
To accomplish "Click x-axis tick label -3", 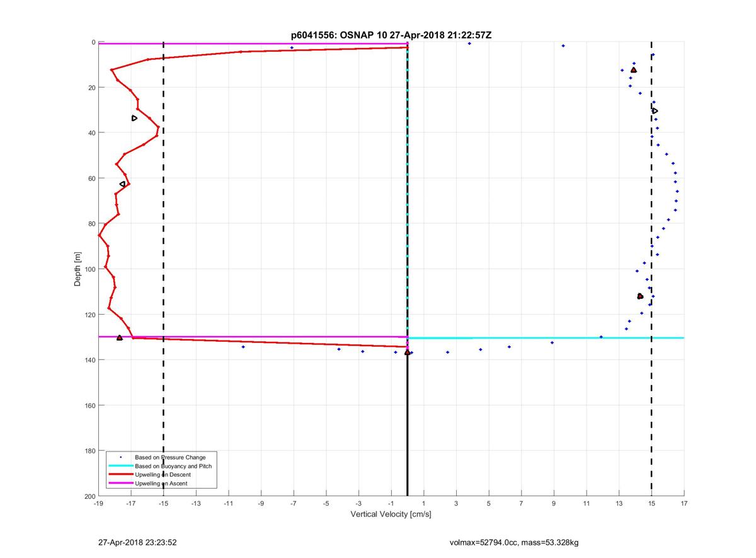I will [x=358, y=503].
